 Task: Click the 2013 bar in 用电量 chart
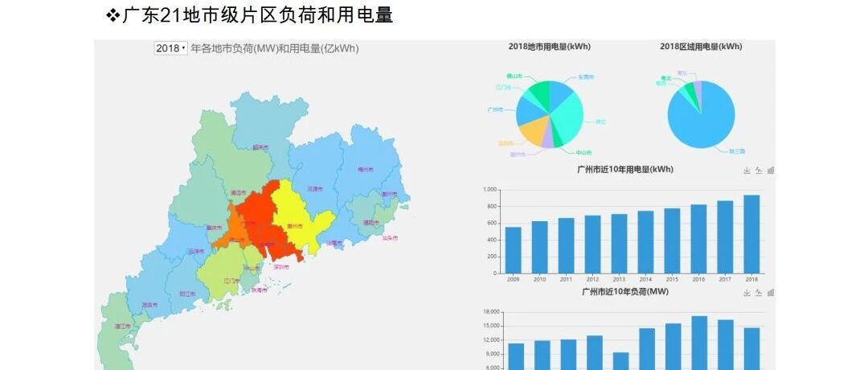(619, 244)
